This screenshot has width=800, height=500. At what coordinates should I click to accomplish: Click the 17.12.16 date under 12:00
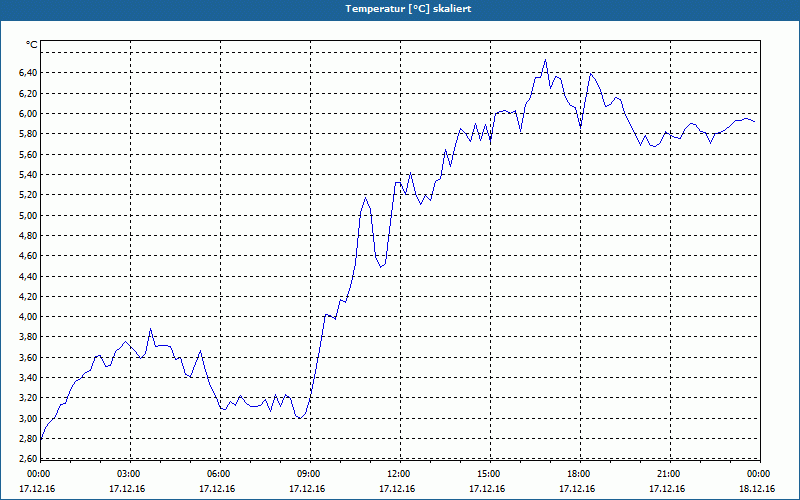[x=397, y=489]
